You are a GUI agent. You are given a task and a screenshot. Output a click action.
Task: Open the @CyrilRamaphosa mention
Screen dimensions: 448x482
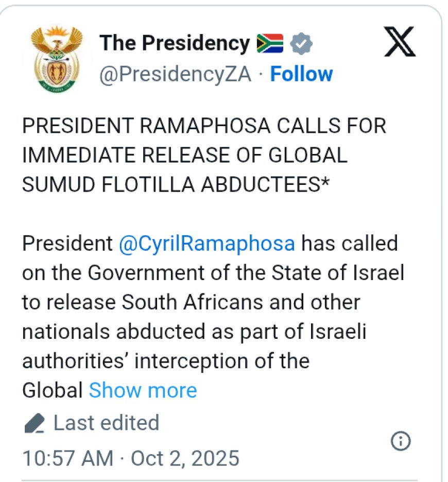pyautogui.click(x=206, y=243)
